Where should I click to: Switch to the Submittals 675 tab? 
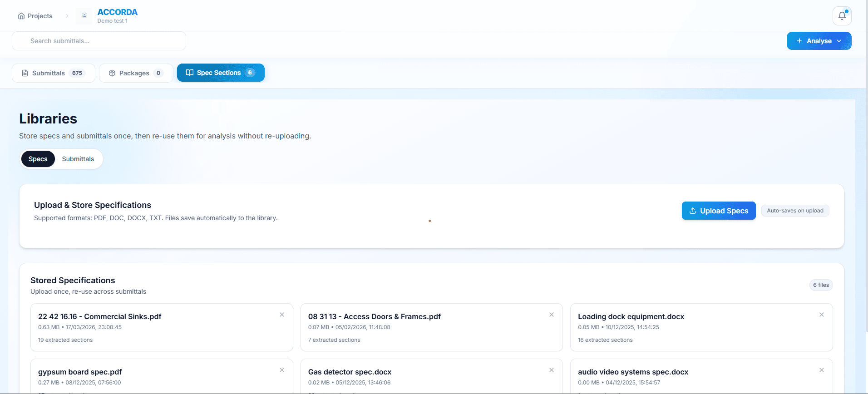pos(54,73)
